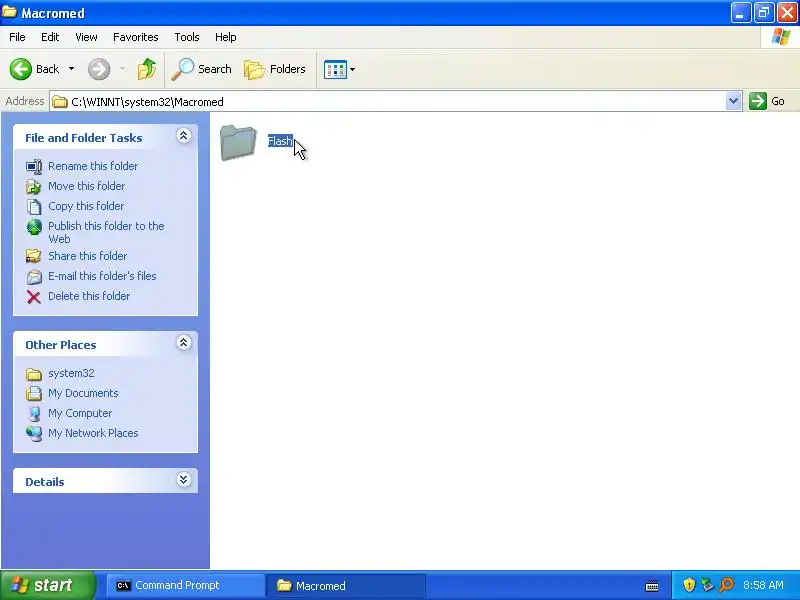Image resolution: width=800 pixels, height=600 pixels.
Task: Click the red X delete icon
Action: point(34,296)
